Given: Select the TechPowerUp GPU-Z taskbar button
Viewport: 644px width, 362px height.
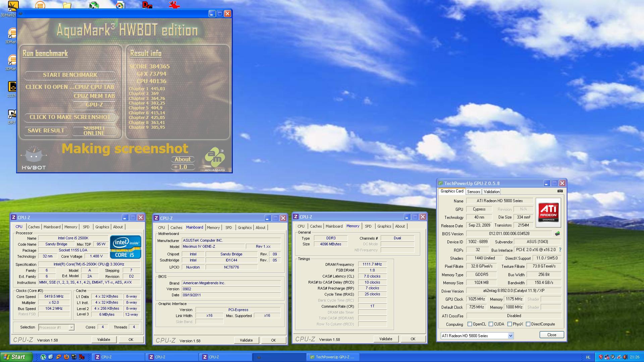Looking at the screenshot, I should (332, 357).
